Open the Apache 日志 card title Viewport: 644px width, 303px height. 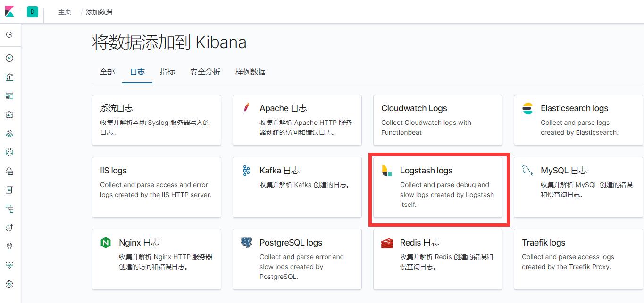[283, 108]
